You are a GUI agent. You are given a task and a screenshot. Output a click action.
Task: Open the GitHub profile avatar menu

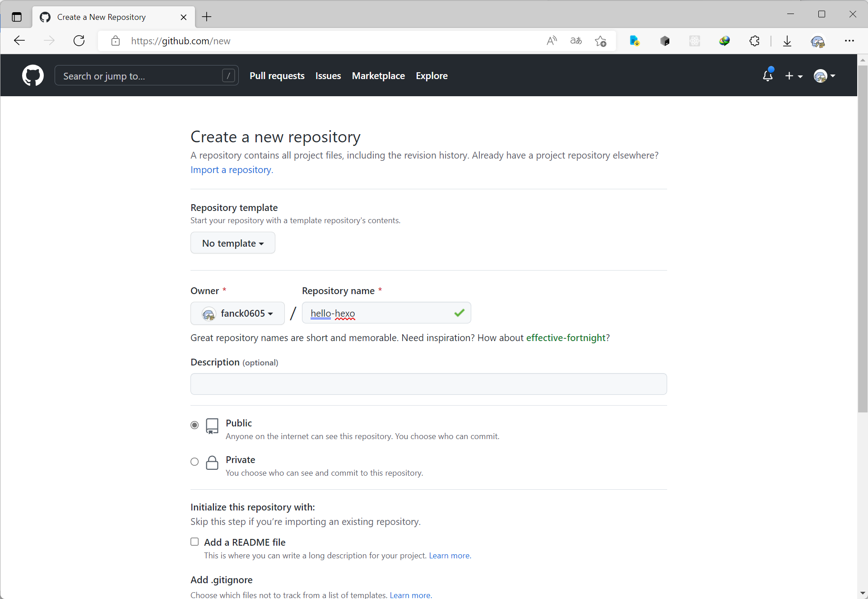tap(824, 76)
